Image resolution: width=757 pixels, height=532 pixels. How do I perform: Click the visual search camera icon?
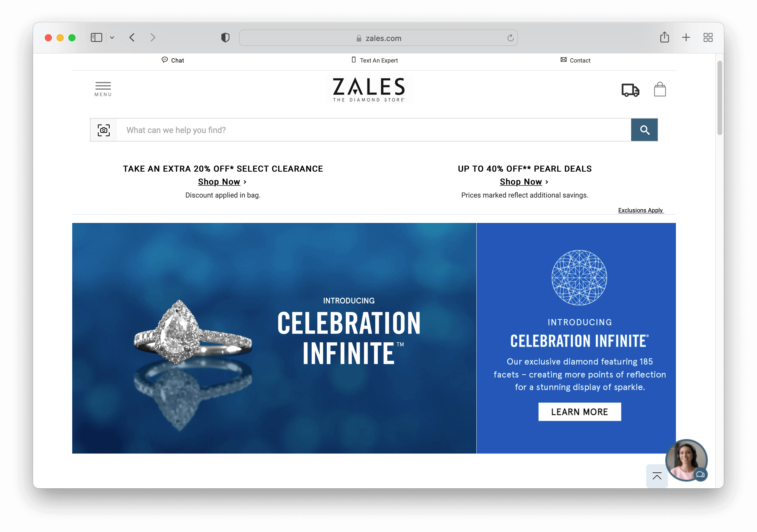[103, 130]
